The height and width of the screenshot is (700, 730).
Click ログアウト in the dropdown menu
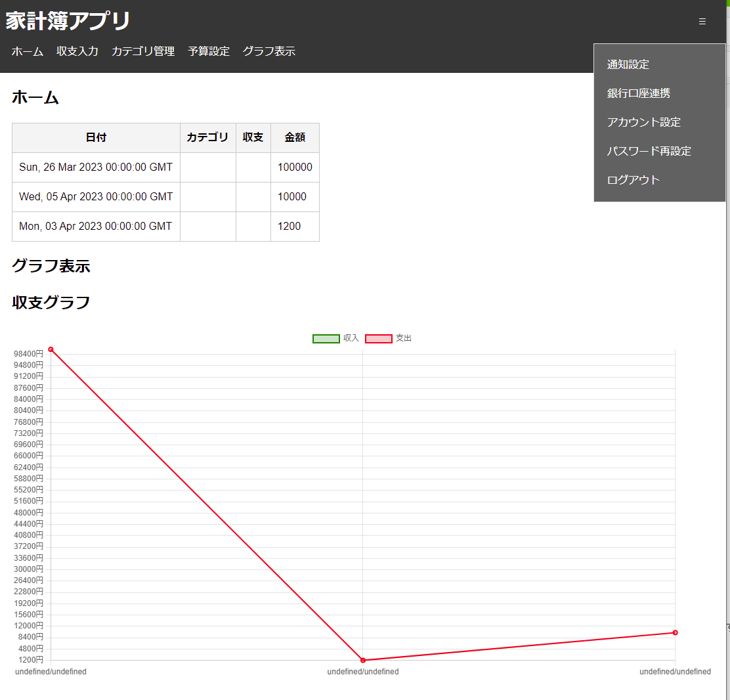(633, 180)
